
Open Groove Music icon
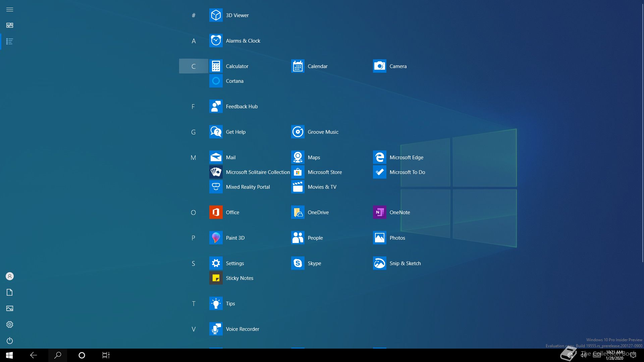tap(298, 132)
